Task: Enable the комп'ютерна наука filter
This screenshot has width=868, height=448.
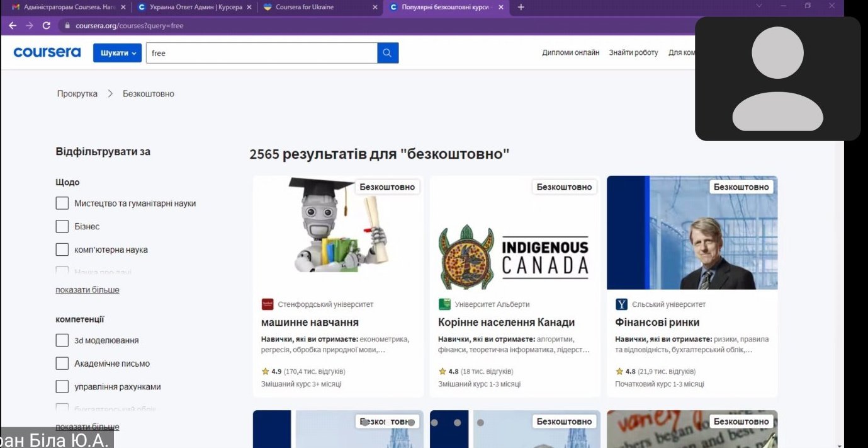Action: (62, 250)
